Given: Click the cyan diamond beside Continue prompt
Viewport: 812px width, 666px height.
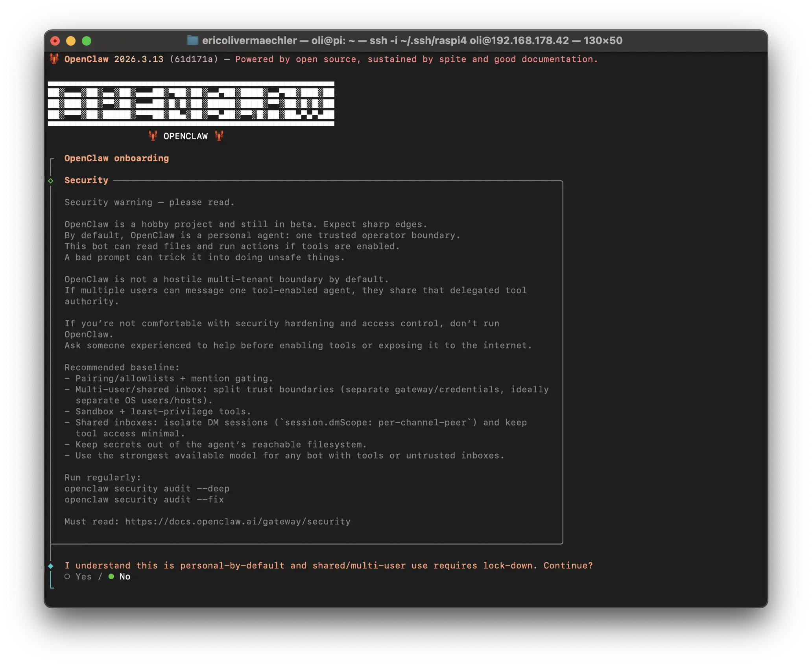Looking at the screenshot, I should coord(51,566).
